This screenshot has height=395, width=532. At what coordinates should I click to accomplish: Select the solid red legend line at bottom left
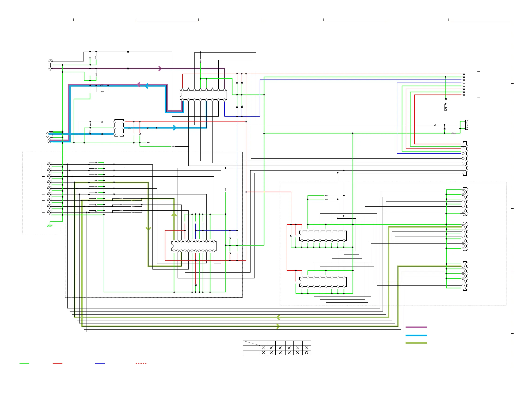coord(57,363)
